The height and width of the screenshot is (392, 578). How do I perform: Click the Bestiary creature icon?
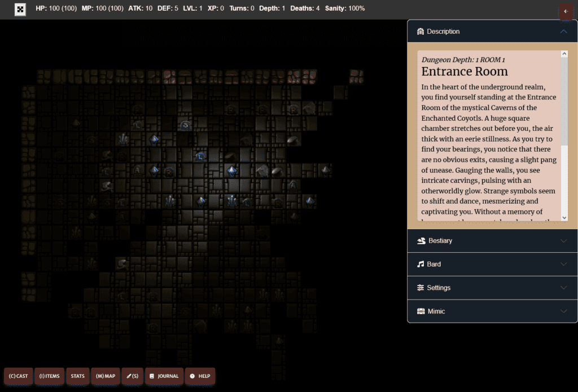click(x=420, y=240)
